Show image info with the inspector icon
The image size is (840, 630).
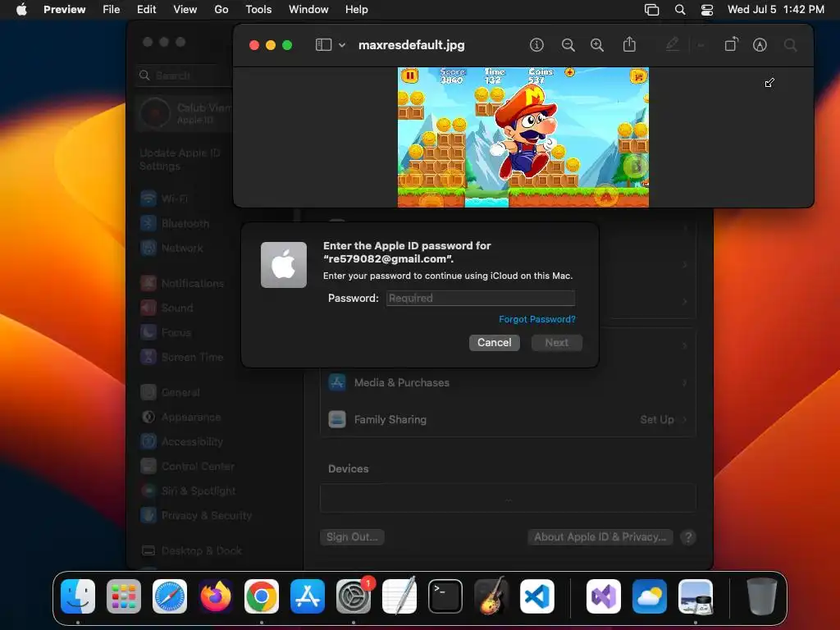[536, 45]
